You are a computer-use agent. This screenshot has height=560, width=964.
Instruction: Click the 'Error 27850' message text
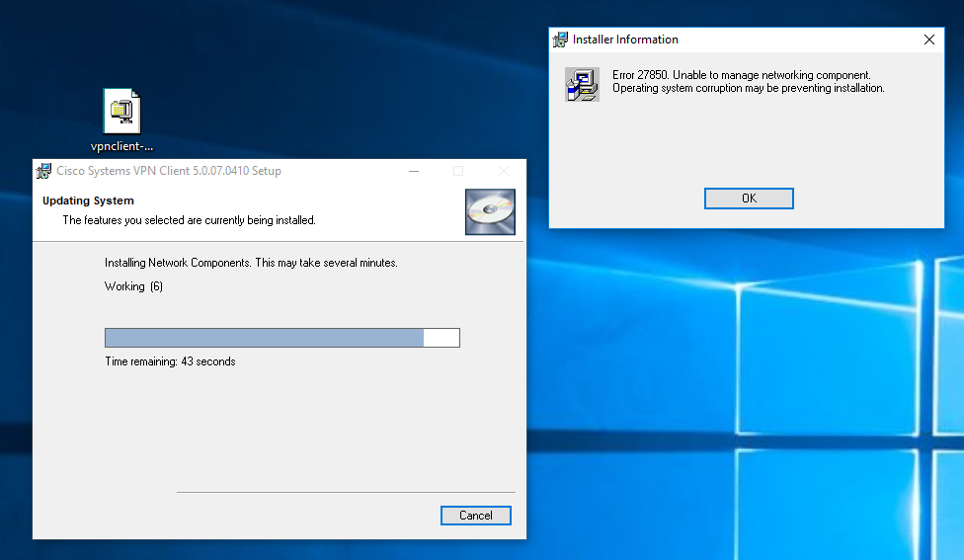pyautogui.click(x=742, y=75)
